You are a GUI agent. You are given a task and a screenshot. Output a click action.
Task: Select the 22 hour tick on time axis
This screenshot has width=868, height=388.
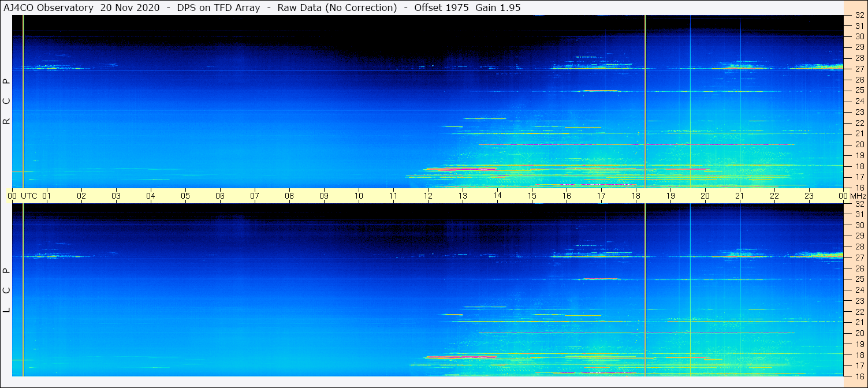774,196
